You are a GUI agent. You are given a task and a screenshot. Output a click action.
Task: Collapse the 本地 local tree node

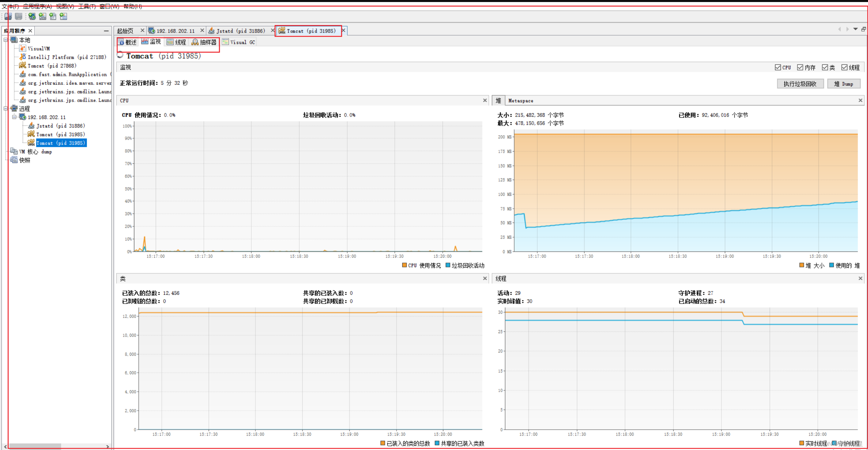pyautogui.click(x=6, y=40)
